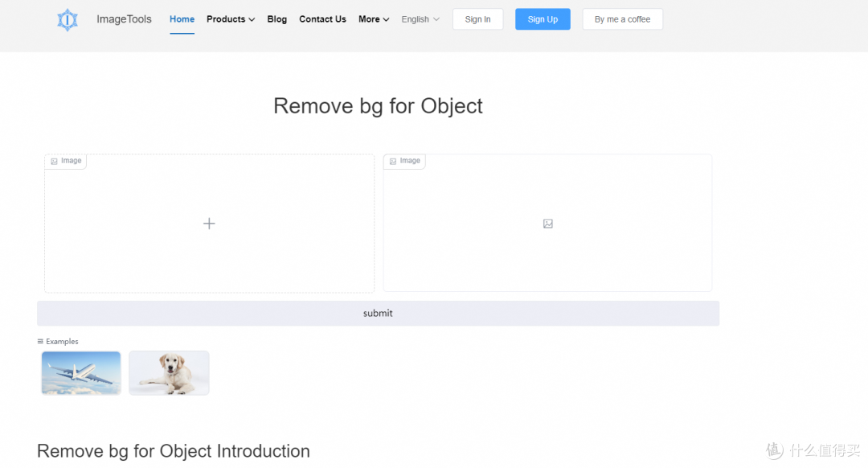Open the Contact Us page
Viewport: 868px width, 468px height.
[322, 19]
